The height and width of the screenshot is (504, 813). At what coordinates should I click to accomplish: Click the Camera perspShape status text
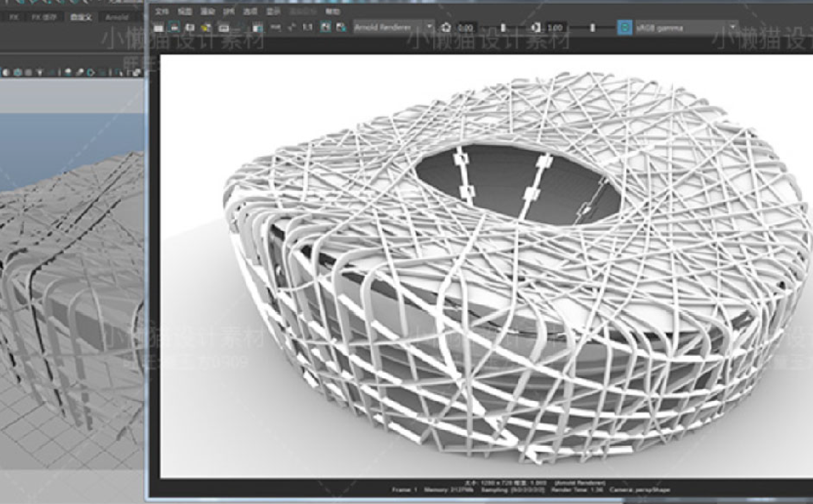point(640,490)
